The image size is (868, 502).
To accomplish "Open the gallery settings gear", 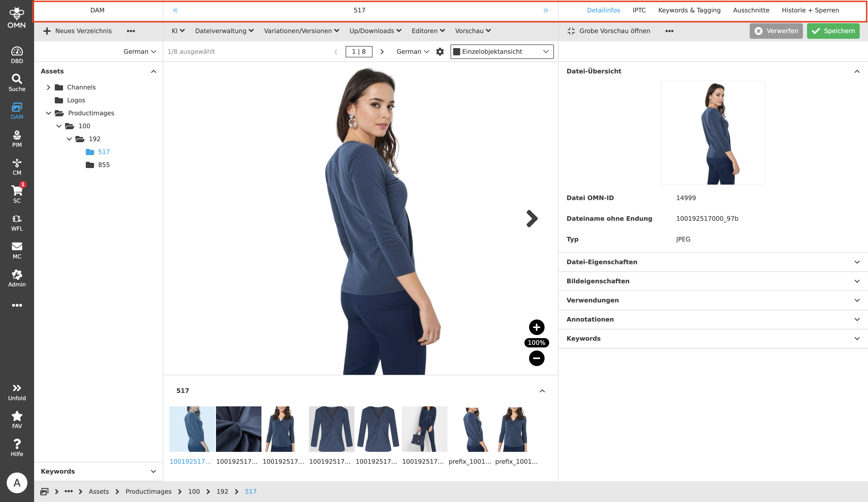I will click(440, 51).
